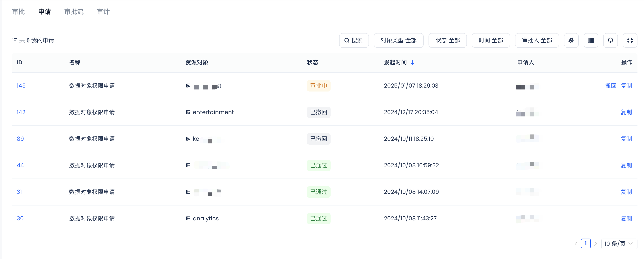Click the clear filters broom icon
Image resolution: width=644 pixels, height=259 pixels.
(x=571, y=40)
